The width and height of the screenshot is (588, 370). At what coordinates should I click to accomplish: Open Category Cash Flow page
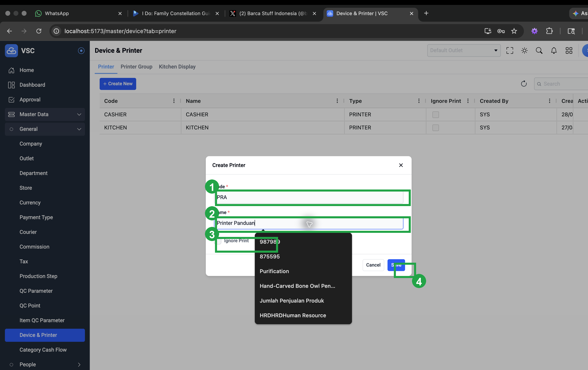point(43,350)
